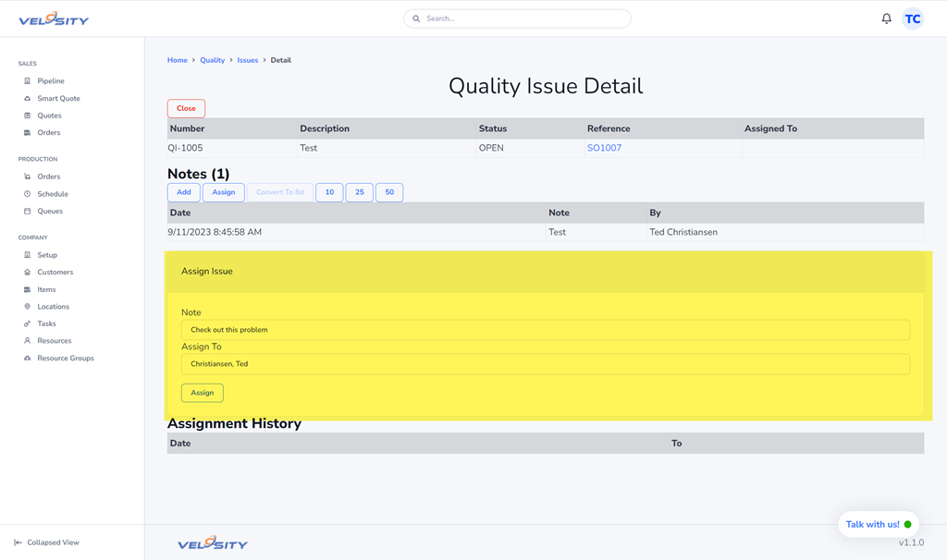Click the red Close button
The width and height of the screenshot is (947, 560).
[x=186, y=109]
